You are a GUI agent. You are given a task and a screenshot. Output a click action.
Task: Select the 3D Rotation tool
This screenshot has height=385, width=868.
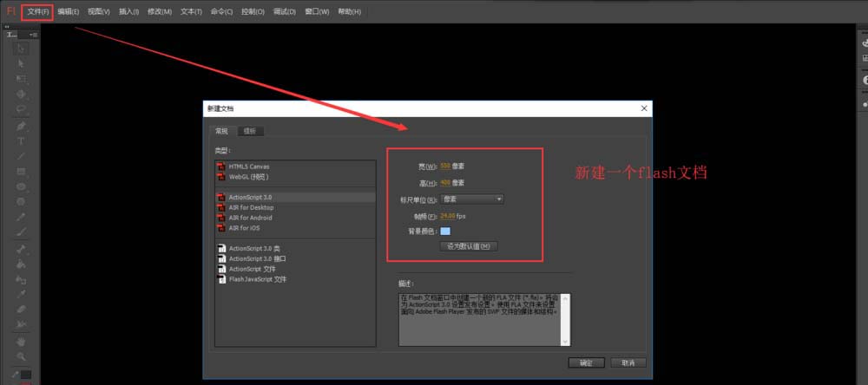pos(21,94)
